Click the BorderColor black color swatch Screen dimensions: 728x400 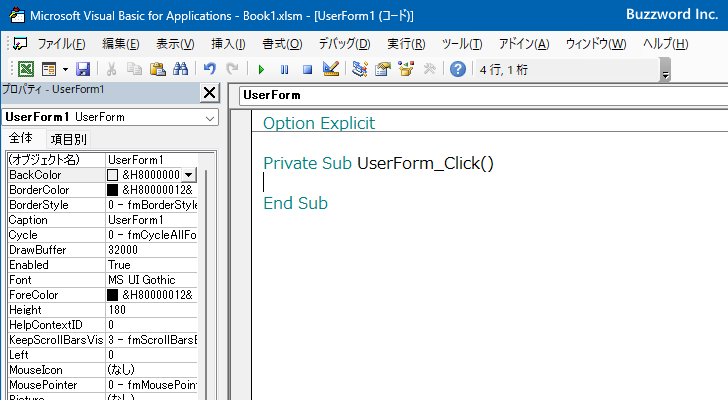(x=112, y=190)
